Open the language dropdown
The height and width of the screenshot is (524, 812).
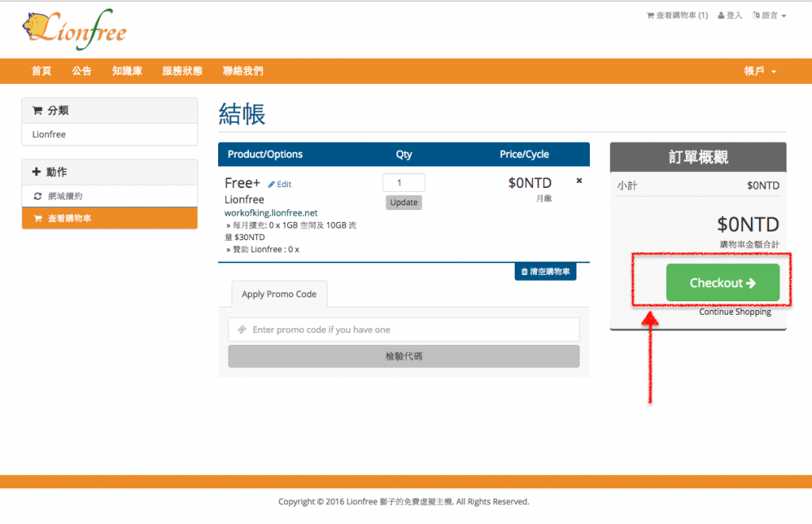pyautogui.click(x=769, y=16)
